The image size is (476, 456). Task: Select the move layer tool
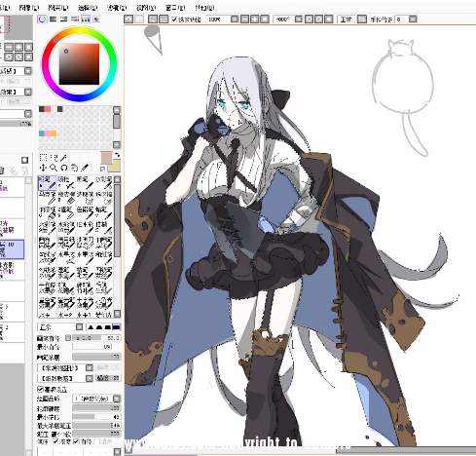pos(43,168)
